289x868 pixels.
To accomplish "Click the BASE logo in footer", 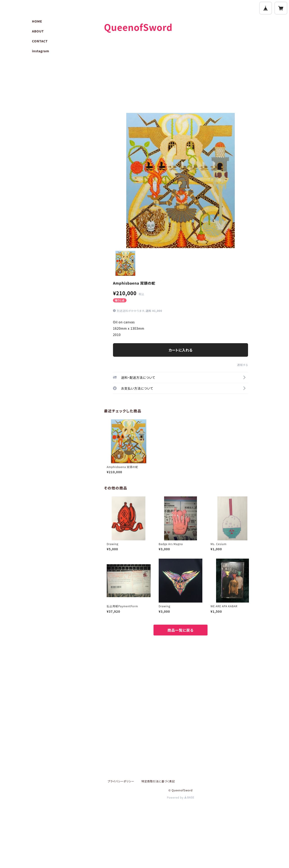I will pyautogui.click(x=189, y=797).
